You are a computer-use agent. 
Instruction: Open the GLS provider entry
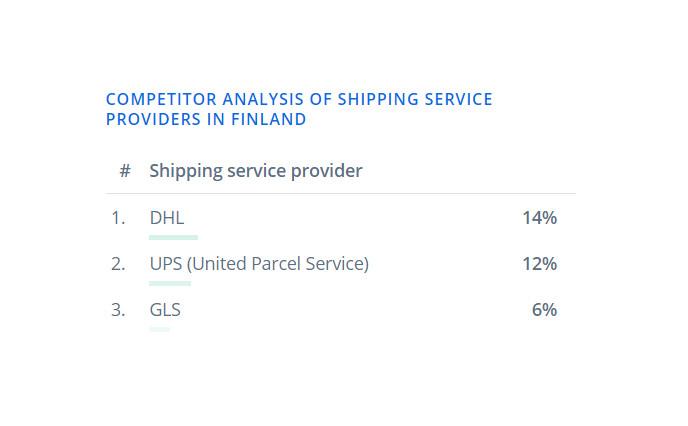(165, 310)
